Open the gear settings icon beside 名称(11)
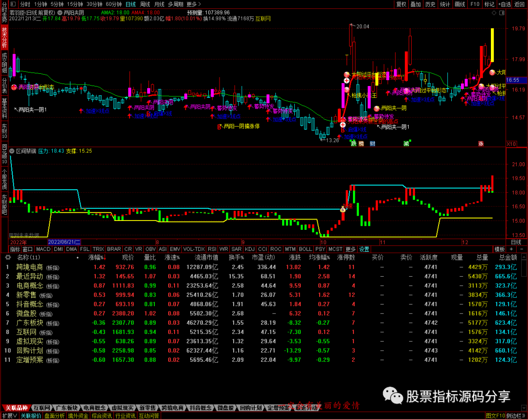 click(x=8, y=257)
